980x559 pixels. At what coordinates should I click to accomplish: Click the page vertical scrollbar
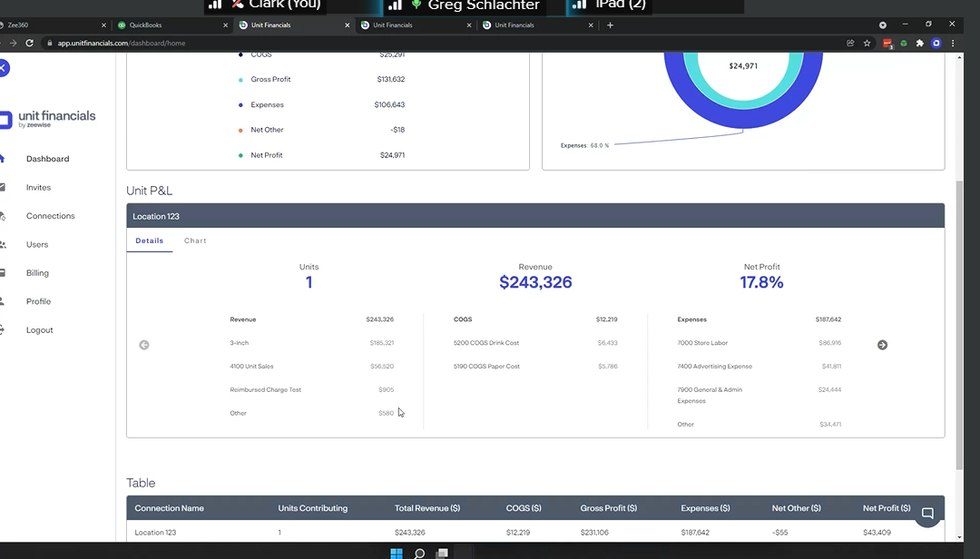coord(960,318)
